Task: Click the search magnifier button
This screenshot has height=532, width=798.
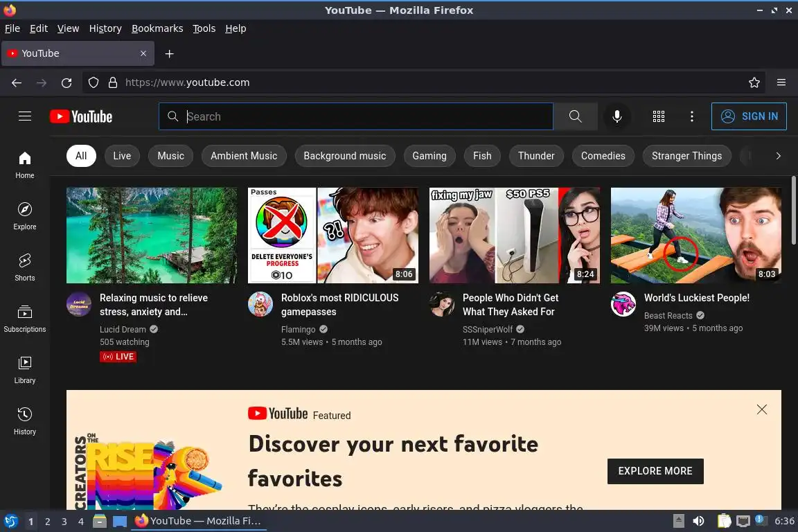Action: click(x=575, y=116)
